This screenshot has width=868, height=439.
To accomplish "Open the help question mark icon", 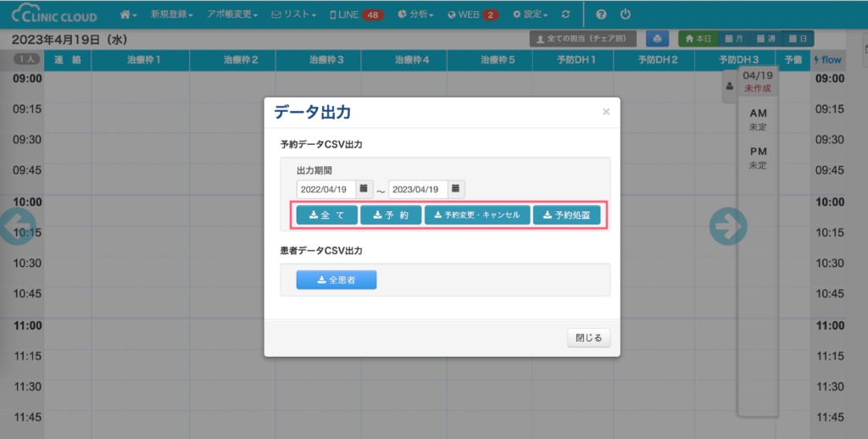I will [601, 14].
